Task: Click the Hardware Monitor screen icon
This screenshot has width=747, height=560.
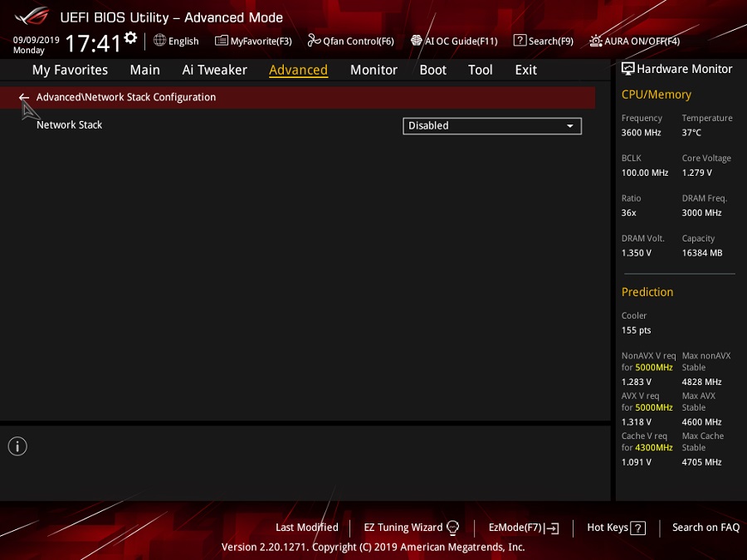Action: pos(628,69)
